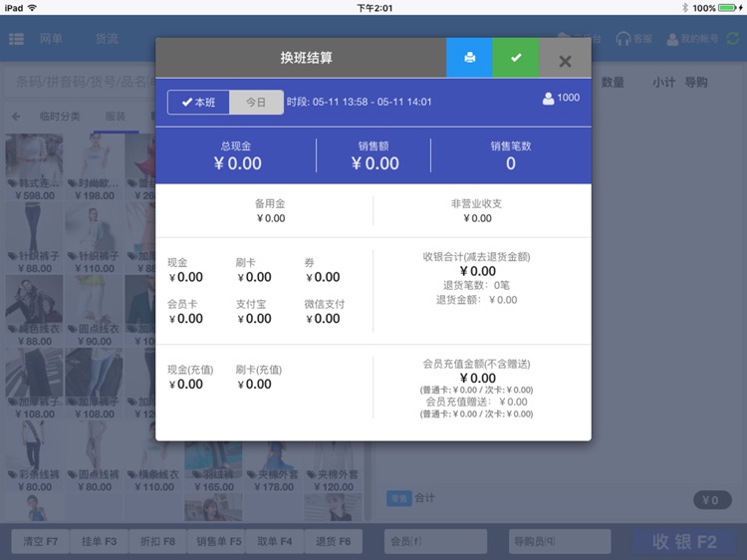The image size is (747, 560).
Task: Click the 销售额 ¥0.00 summary
Action: (x=373, y=155)
